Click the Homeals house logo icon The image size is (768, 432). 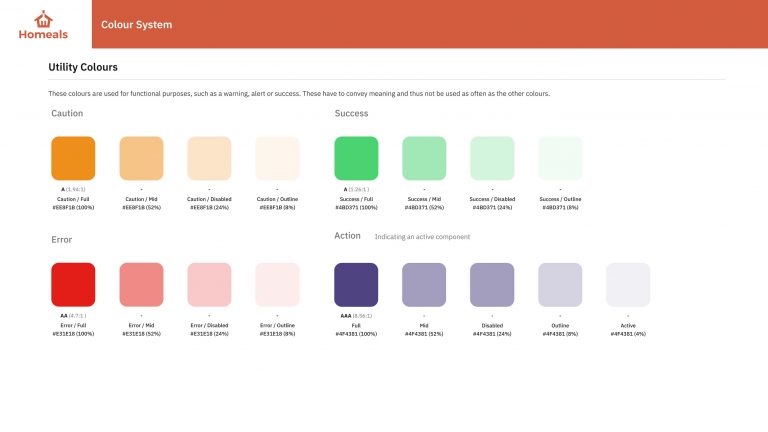tap(43, 19)
